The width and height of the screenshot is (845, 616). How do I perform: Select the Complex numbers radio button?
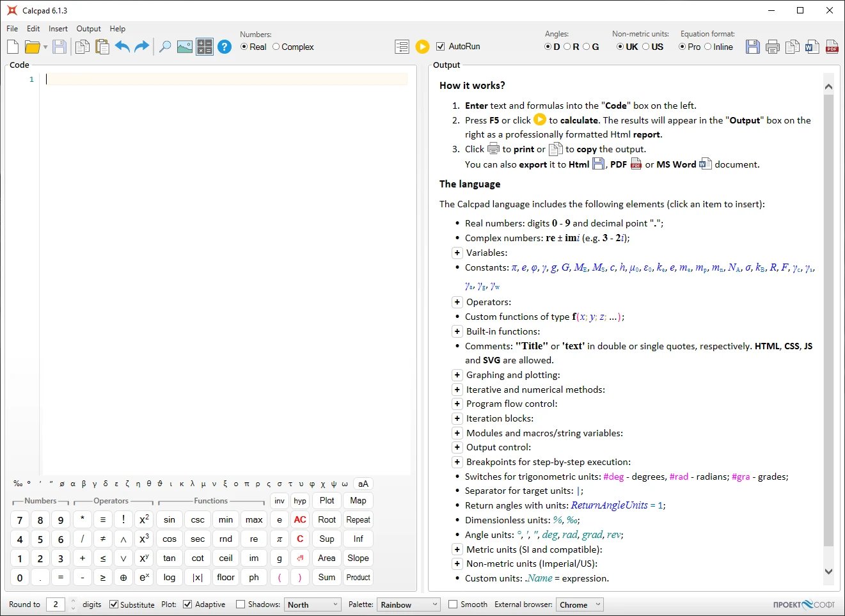[x=276, y=47]
